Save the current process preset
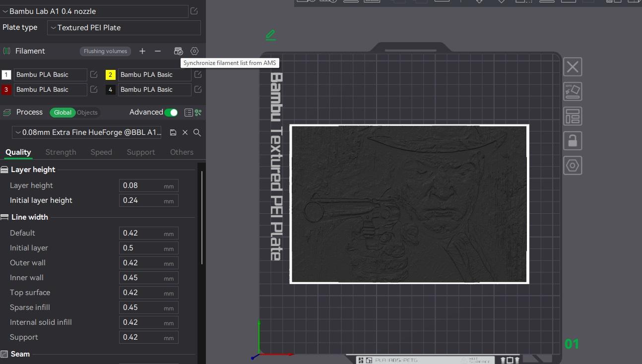 [173, 132]
